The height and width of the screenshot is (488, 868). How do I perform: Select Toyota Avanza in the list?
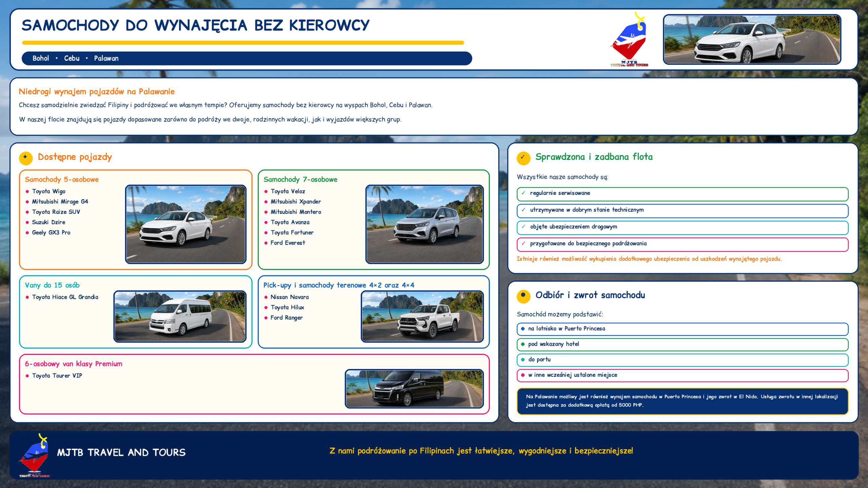(290, 222)
